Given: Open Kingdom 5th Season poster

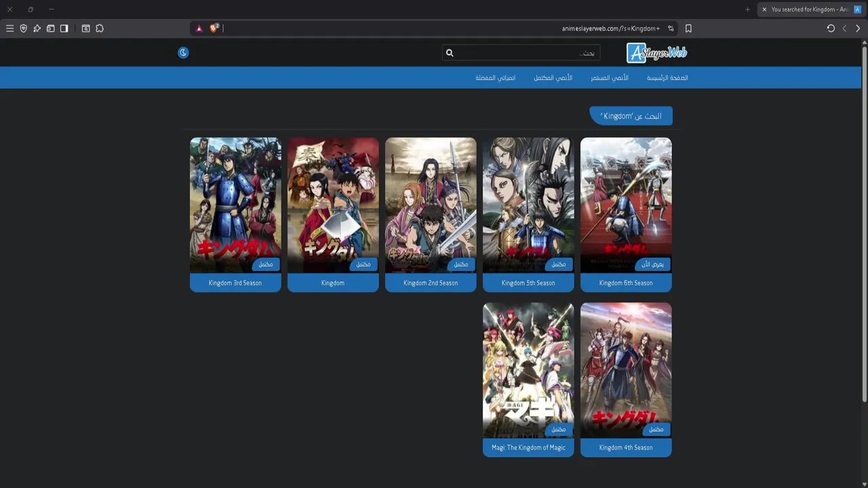Looking at the screenshot, I should click(528, 205).
